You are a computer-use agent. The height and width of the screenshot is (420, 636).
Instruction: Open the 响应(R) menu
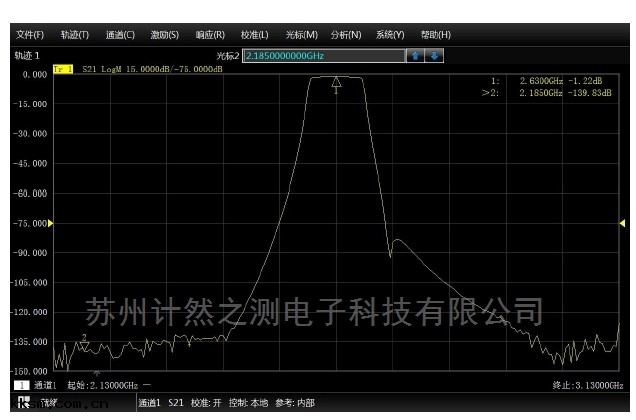[x=210, y=35]
